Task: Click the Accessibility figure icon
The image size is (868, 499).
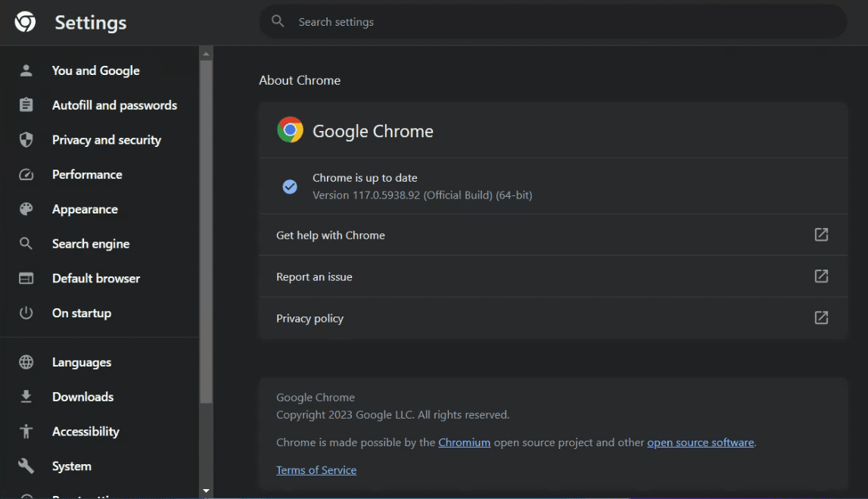Action: [x=26, y=432]
